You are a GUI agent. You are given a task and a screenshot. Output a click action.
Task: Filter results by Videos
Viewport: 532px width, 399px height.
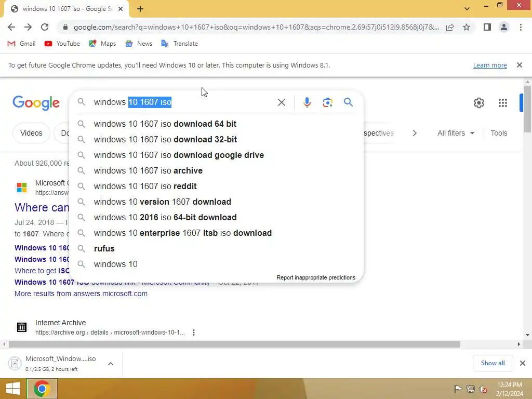click(x=31, y=133)
